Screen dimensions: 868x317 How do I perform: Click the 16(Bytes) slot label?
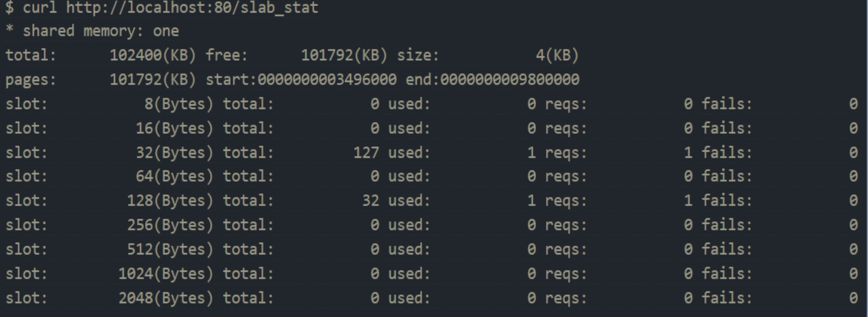(174, 129)
